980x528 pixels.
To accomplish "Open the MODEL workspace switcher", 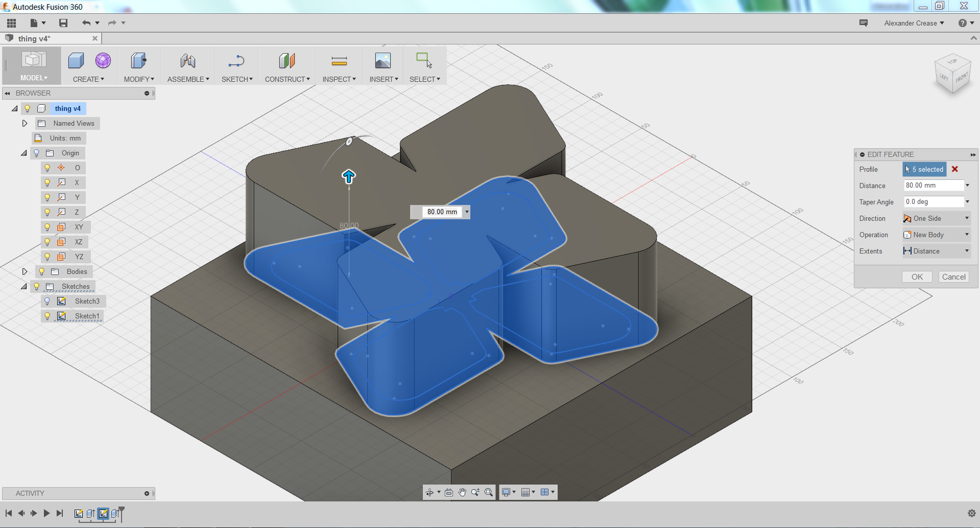I will point(33,78).
